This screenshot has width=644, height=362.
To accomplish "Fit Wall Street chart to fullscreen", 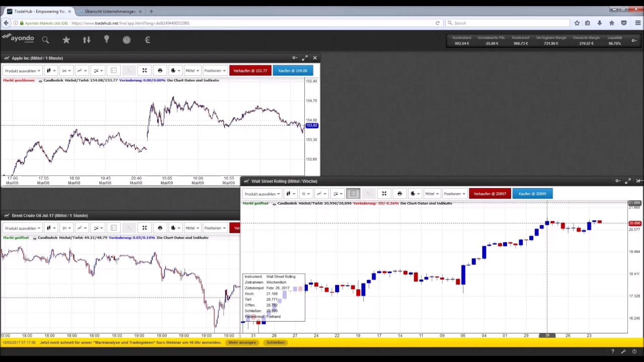I will click(x=384, y=194).
